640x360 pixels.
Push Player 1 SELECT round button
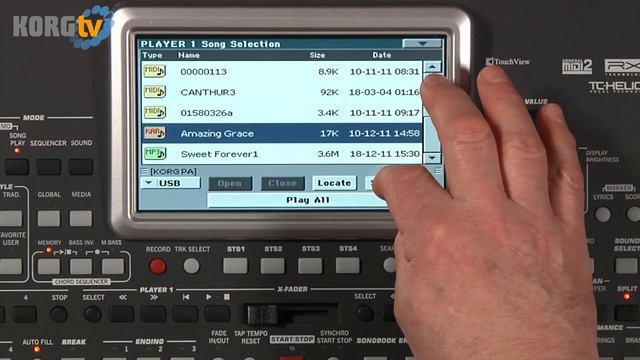(93, 314)
